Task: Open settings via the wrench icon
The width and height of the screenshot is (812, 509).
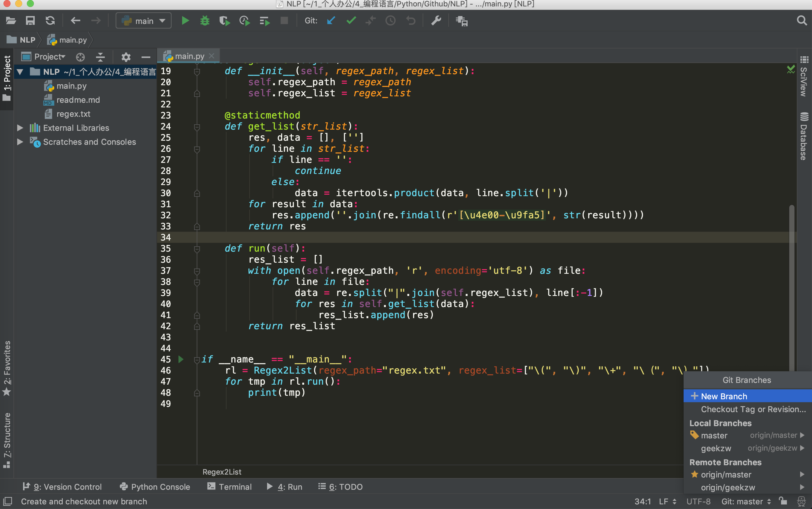Action: [436, 21]
